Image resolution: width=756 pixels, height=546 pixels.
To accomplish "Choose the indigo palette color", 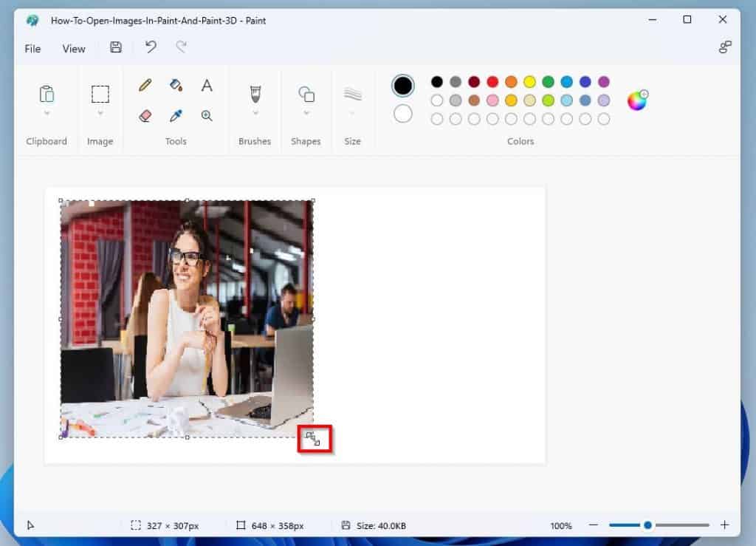I will 585,81.
